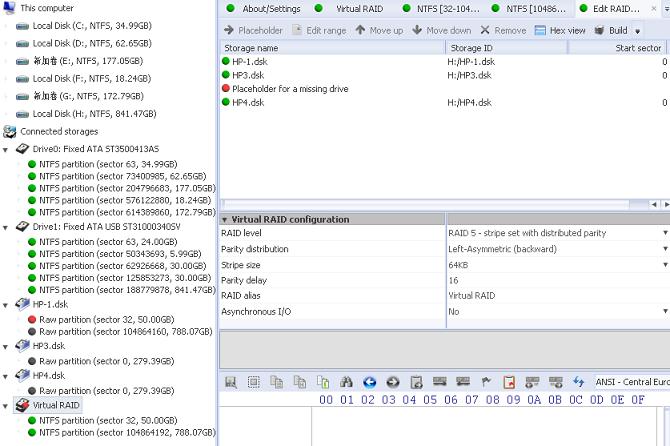Collapse the Drive0 Fixed ATA tree node
670x446 pixels.
tap(6, 149)
